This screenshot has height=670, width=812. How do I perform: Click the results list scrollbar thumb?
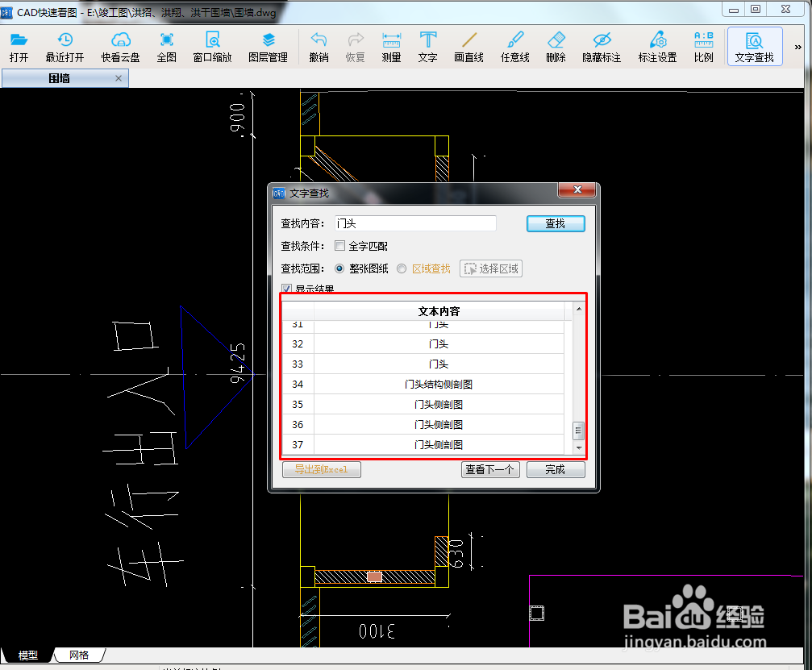pyautogui.click(x=578, y=431)
